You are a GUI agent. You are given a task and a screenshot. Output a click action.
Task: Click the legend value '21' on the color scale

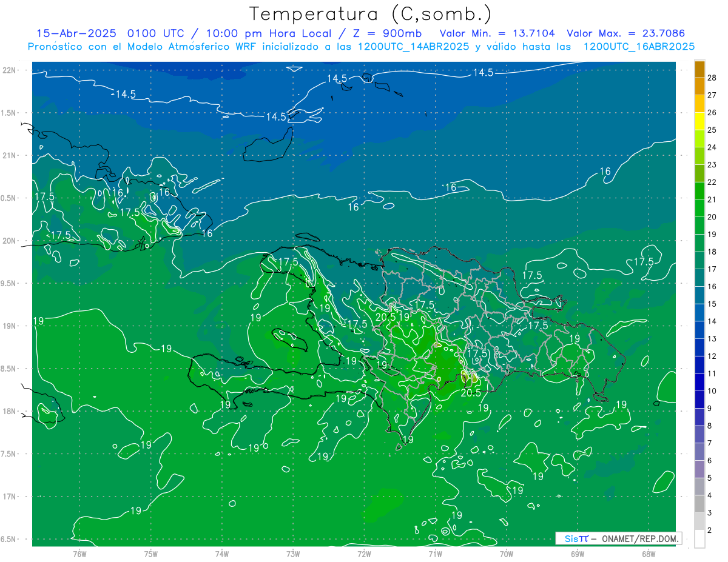coord(712,199)
